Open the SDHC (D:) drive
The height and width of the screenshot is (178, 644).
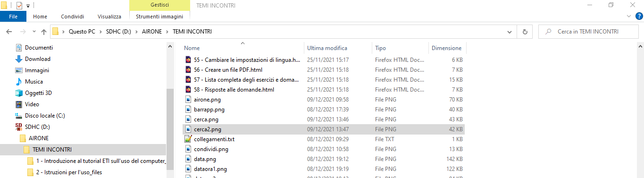[x=37, y=127]
